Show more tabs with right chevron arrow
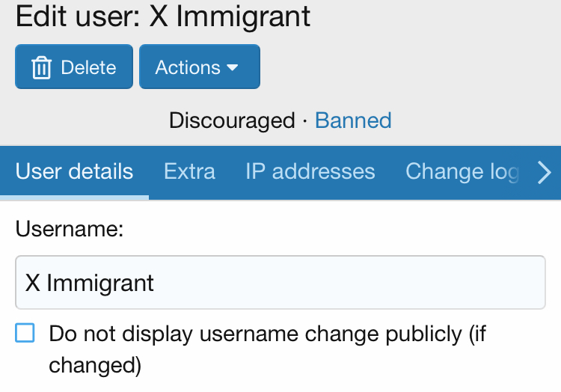Viewport: 561px width, 392px height. (x=545, y=172)
